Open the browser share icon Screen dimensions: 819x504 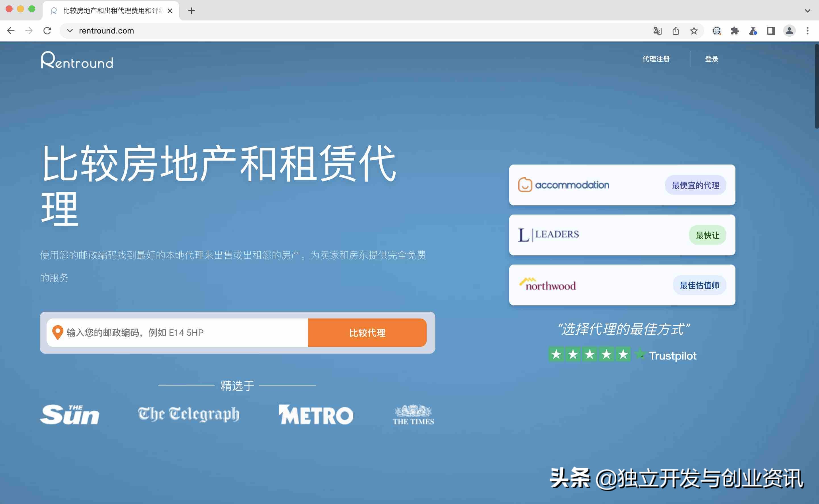coord(675,30)
